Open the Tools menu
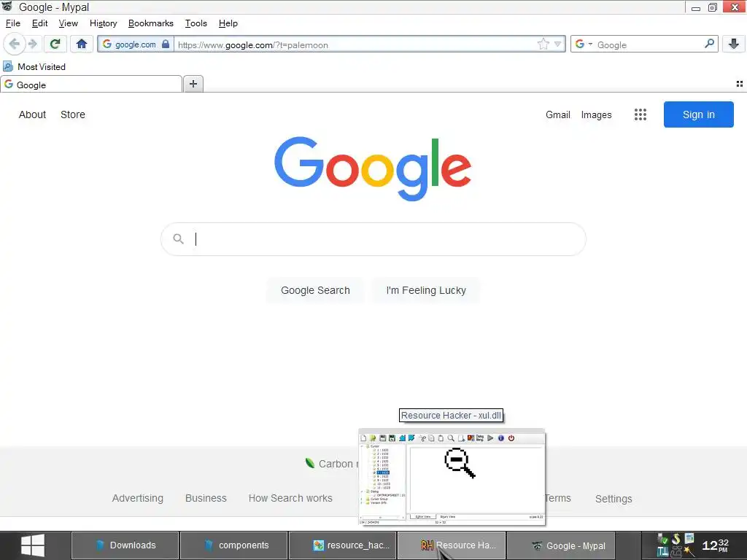Viewport: 747px width, 560px height. click(x=196, y=23)
